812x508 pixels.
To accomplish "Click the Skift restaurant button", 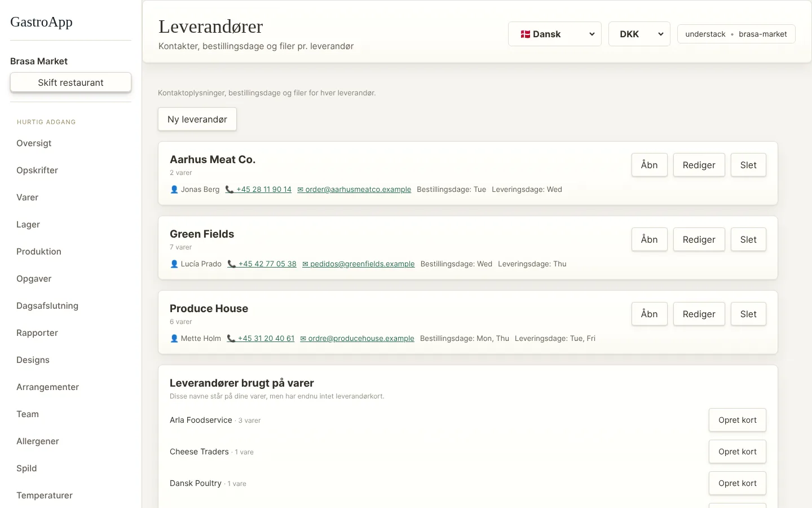I will tap(70, 82).
